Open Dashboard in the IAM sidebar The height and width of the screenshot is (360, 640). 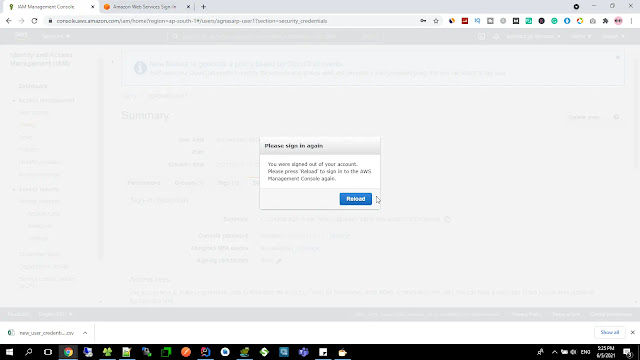click(x=33, y=86)
